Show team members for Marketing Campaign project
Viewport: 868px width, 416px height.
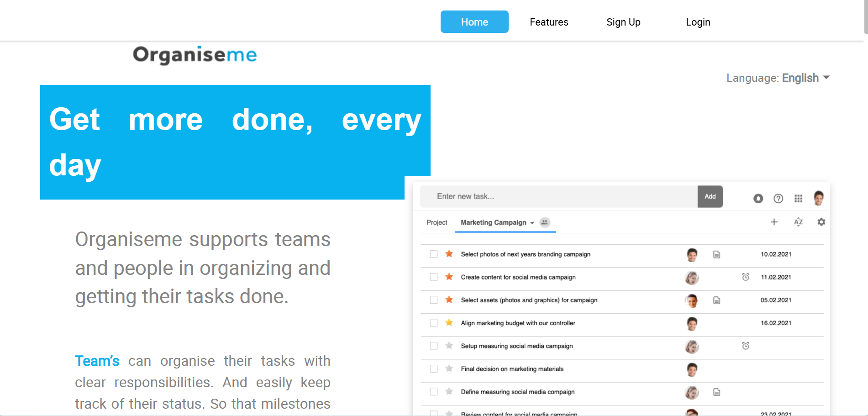(x=544, y=222)
